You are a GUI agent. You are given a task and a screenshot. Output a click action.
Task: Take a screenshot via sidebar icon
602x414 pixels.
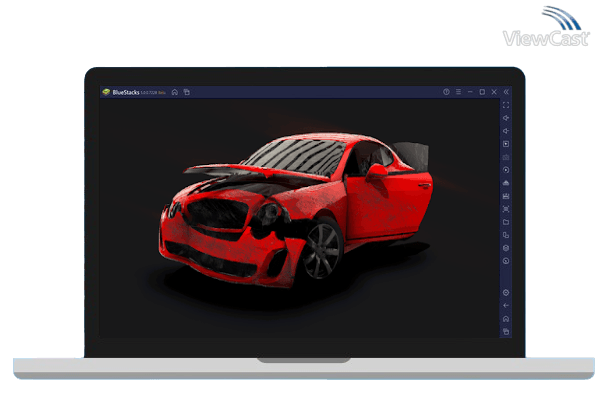click(506, 209)
